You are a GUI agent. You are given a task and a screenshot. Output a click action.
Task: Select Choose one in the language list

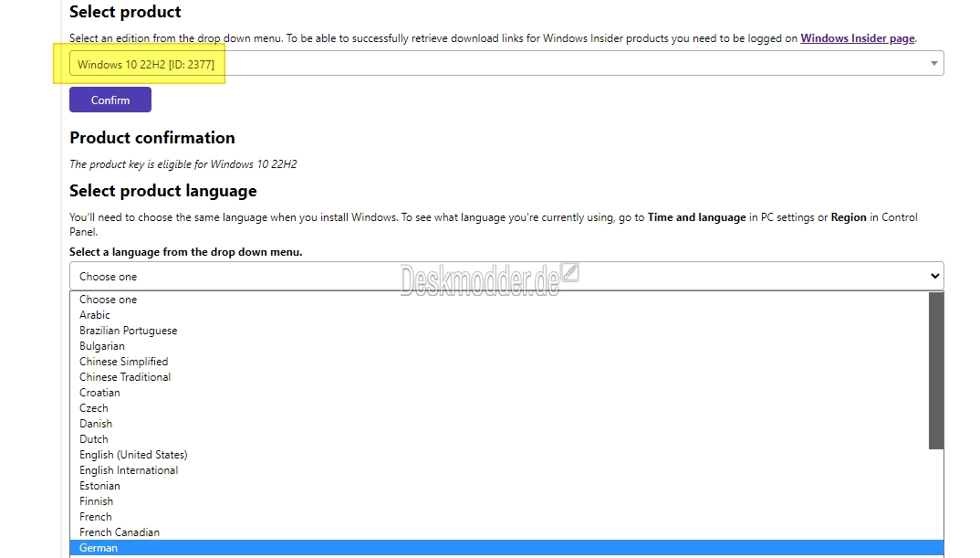pyautogui.click(x=499, y=300)
